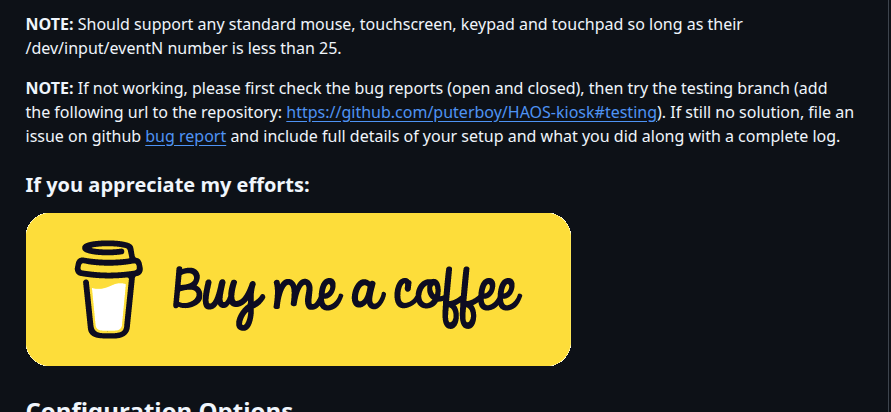This screenshot has width=891, height=412.
Task: Click the second bold NOTE label
Action: click(50, 89)
